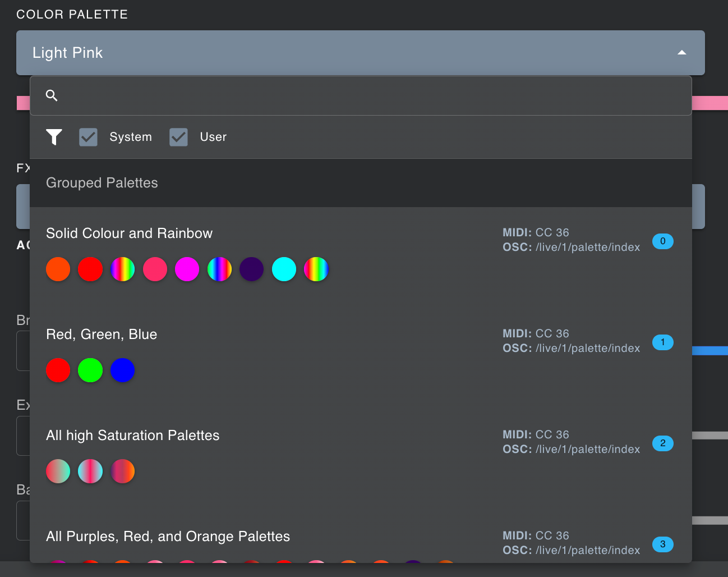Viewport: 728px width, 577px height.
Task: Pick the orange-red swatch in Solid Colour group
Action: tap(58, 269)
